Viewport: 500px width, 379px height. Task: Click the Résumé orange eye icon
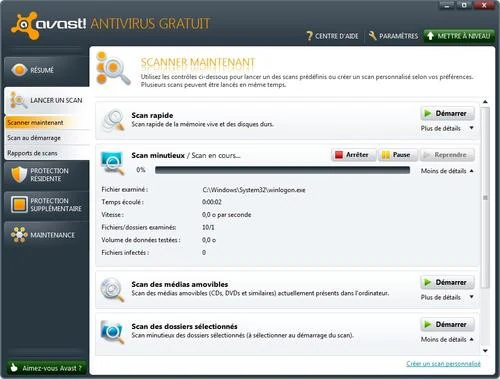coord(19,70)
